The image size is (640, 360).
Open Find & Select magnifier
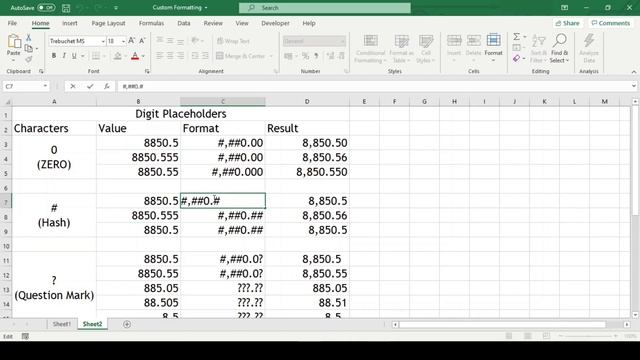click(x=560, y=41)
